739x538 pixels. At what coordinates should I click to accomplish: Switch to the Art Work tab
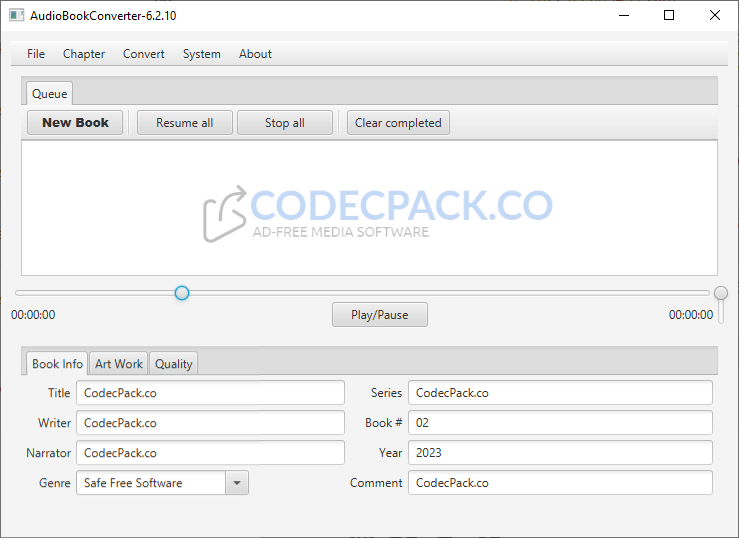click(x=119, y=364)
